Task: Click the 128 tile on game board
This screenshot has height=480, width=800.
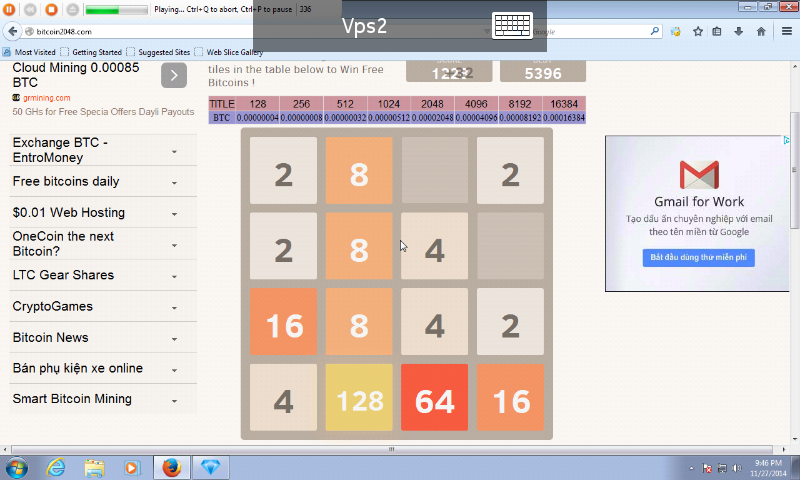Action: [x=359, y=397]
